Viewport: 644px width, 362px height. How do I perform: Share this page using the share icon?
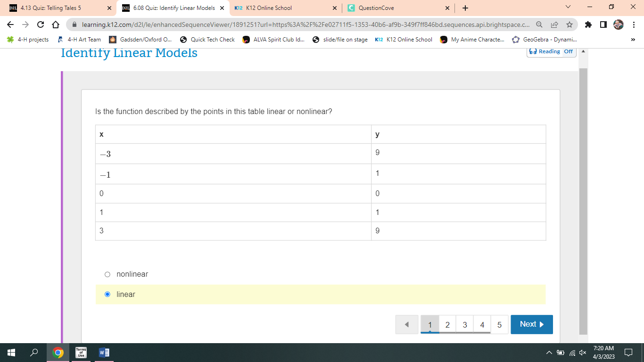pos(554,25)
